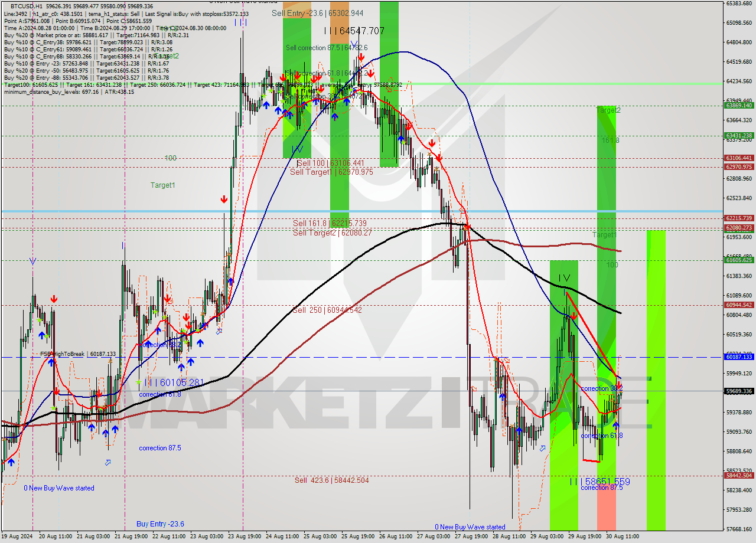Select the 'Buy Entry -23.6' label

pyautogui.click(x=160, y=524)
